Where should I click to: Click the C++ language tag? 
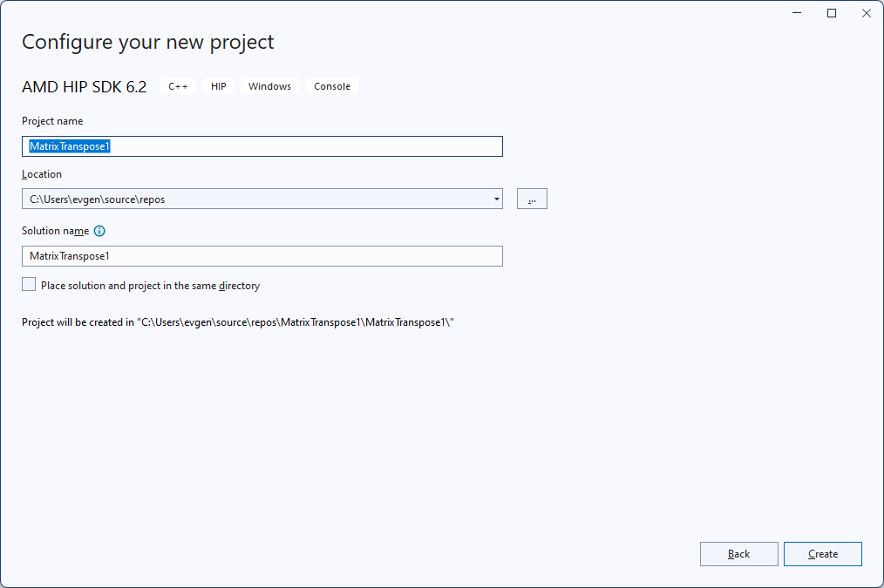pyautogui.click(x=178, y=86)
